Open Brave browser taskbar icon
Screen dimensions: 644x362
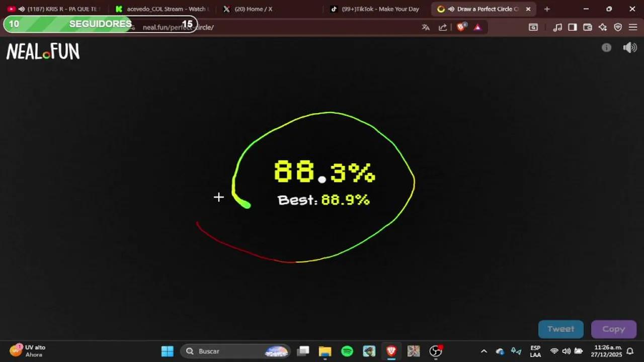tap(391, 351)
